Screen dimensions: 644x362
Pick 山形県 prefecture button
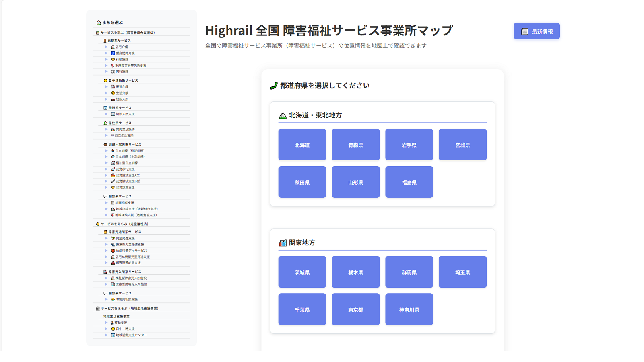(x=356, y=182)
